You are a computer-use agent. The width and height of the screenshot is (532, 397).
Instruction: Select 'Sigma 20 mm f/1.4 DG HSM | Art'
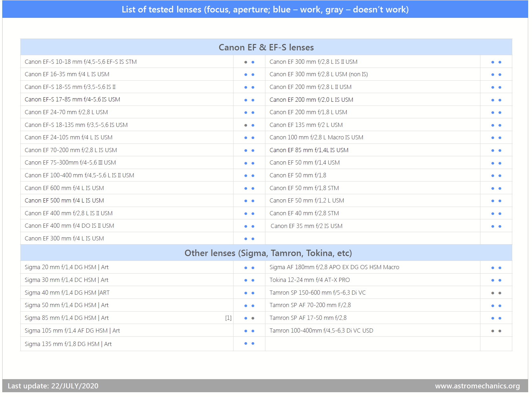[67, 267]
